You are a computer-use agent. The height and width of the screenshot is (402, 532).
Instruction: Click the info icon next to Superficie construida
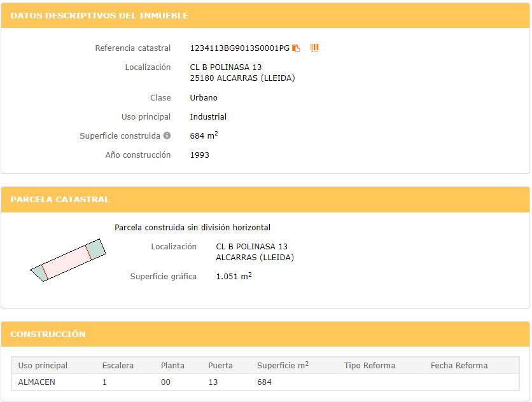[167, 135]
